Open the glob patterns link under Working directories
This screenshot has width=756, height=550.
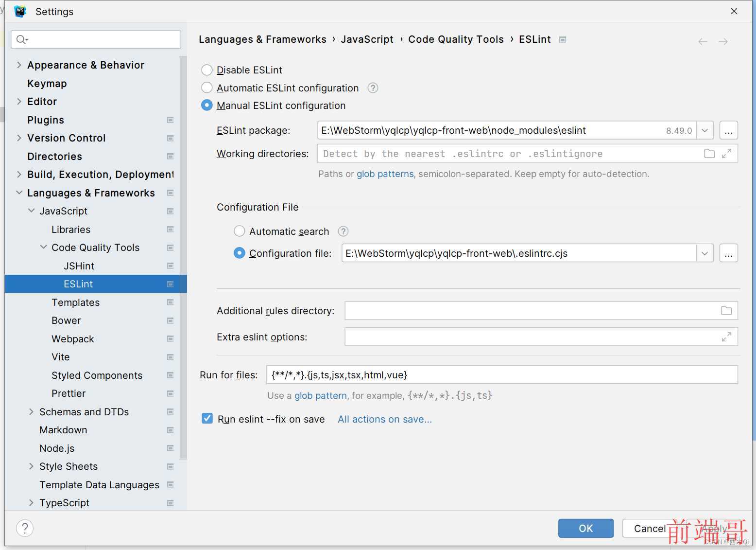click(x=385, y=174)
